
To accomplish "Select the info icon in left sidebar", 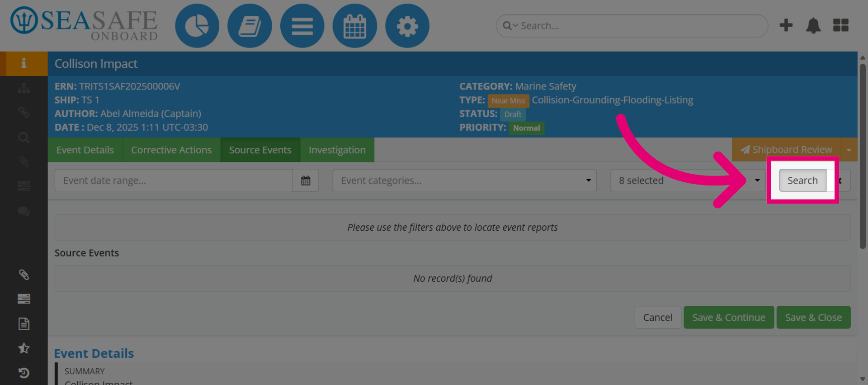I will coord(24,63).
